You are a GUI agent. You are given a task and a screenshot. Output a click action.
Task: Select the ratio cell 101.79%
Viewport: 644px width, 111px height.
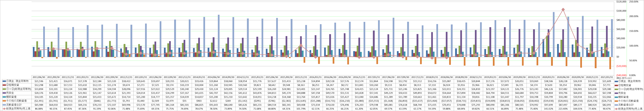tap(301, 109)
